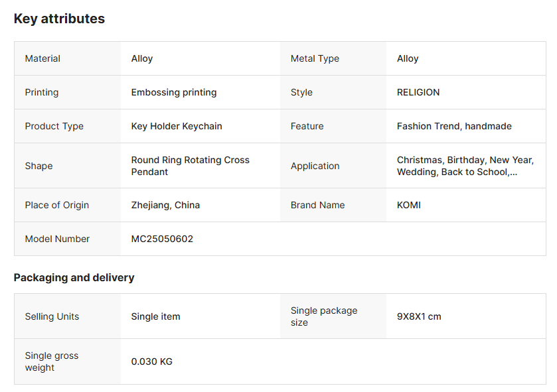Select the Single package size label
The height and width of the screenshot is (392, 557).
324,316
